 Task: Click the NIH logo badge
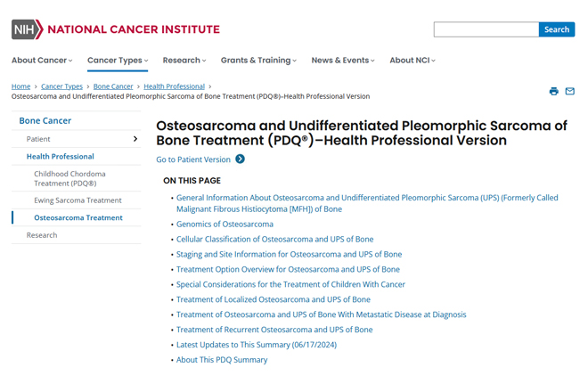pyautogui.click(x=27, y=29)
